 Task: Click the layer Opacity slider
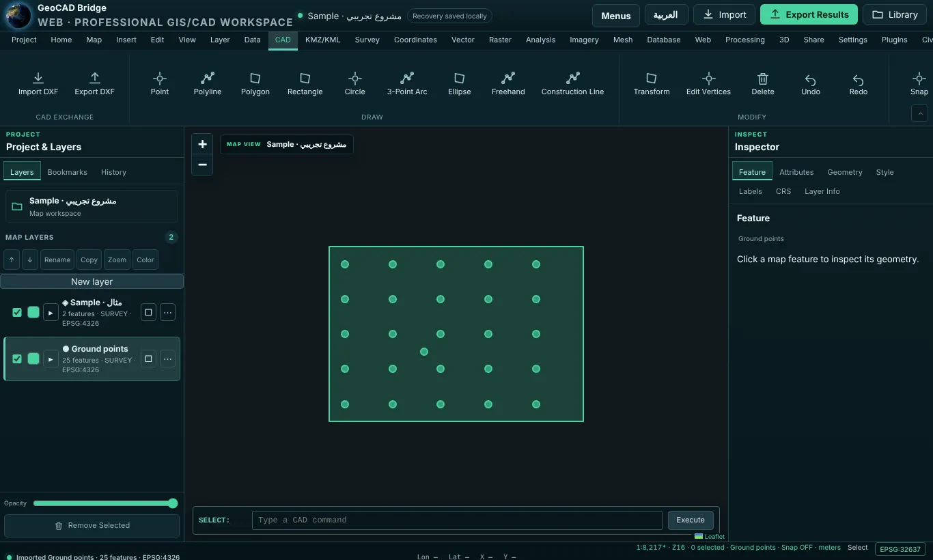105,503
